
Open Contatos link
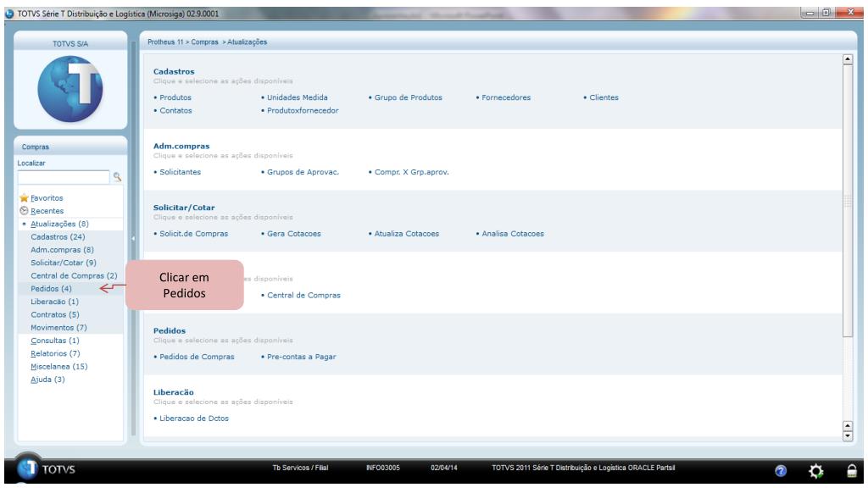175,111
